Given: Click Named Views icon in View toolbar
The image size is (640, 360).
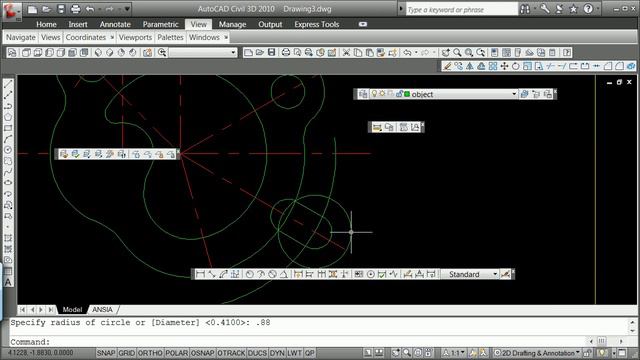Looking at the screenshot, I should (x=12, y=53).
